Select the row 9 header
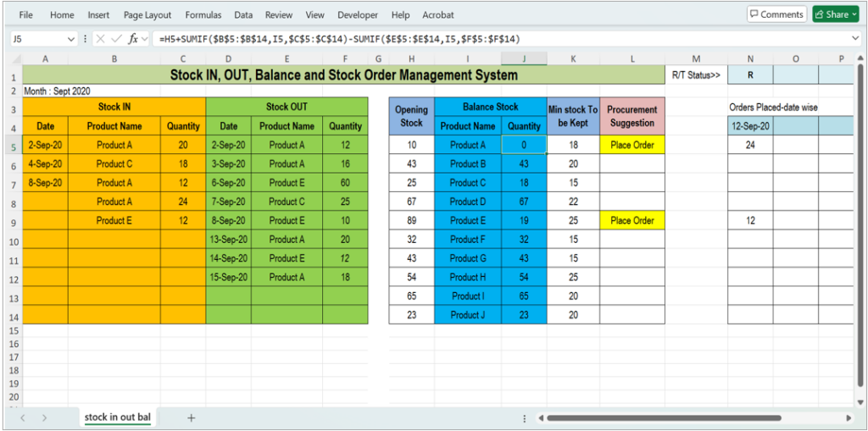This screenshot has height=431, width=868. [14, 220]
